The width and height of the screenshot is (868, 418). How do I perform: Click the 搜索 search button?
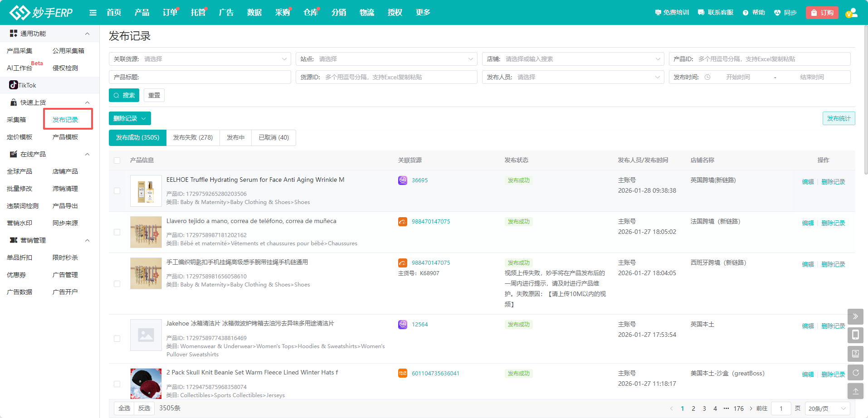124,95
